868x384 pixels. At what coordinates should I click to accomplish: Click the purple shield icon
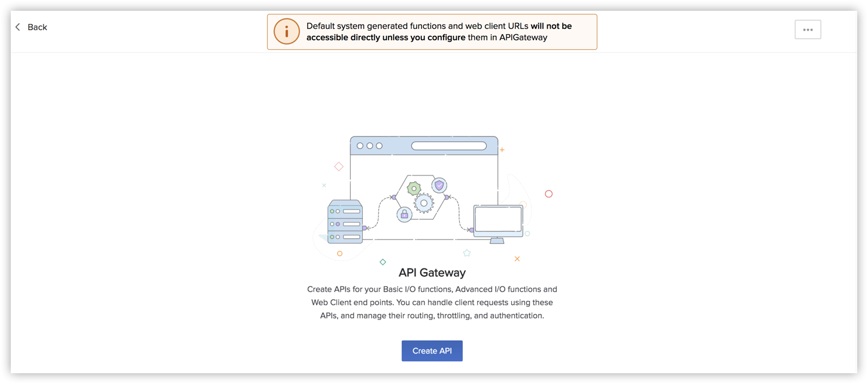pos(439,186)
